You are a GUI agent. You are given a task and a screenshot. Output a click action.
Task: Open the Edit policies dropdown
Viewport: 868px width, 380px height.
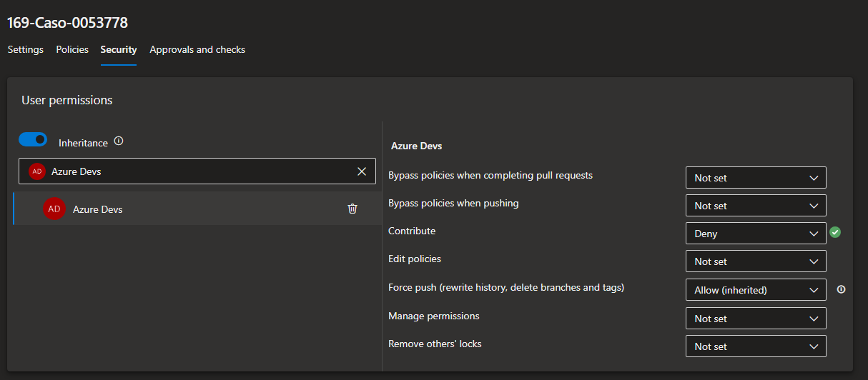click(755, 261)
